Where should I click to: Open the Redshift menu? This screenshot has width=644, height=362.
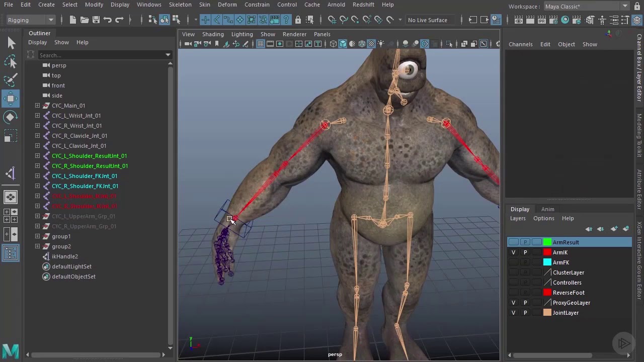point(363,5)
